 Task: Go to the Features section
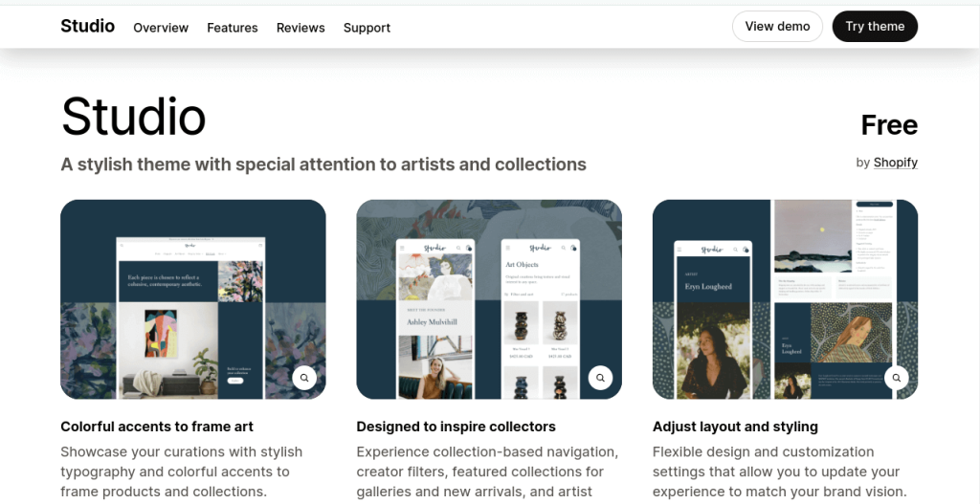coord(233,28)
